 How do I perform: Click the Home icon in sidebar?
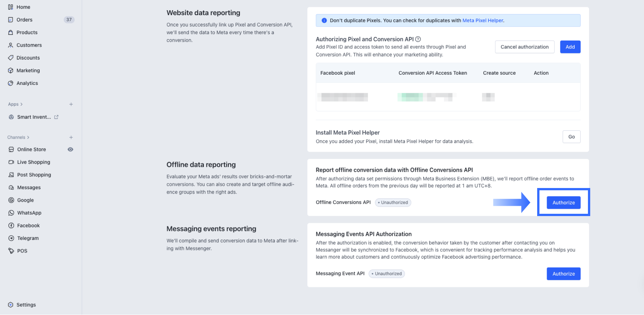pos(11,7)
